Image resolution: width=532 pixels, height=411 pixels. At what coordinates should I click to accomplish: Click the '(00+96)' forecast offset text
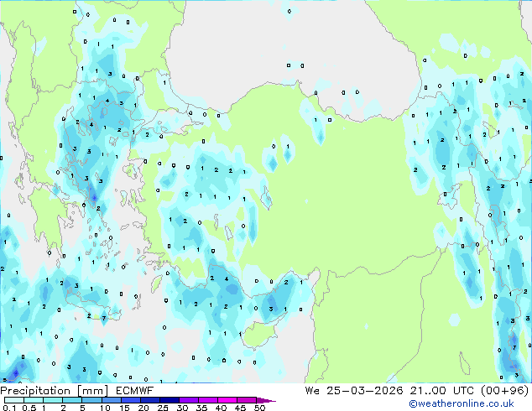(x=505, y=391)
